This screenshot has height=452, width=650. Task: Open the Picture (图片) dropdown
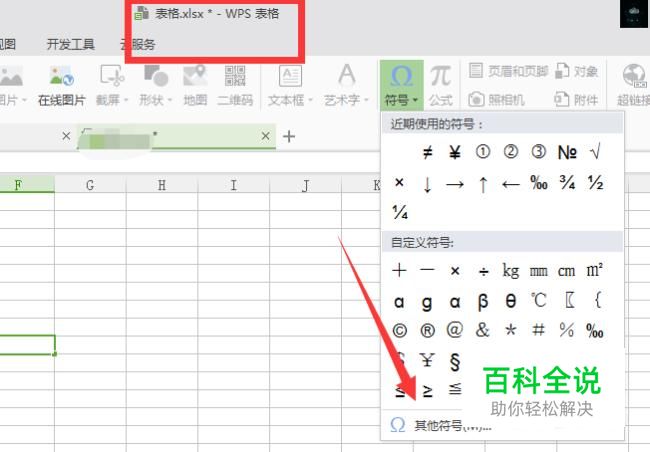12,86
